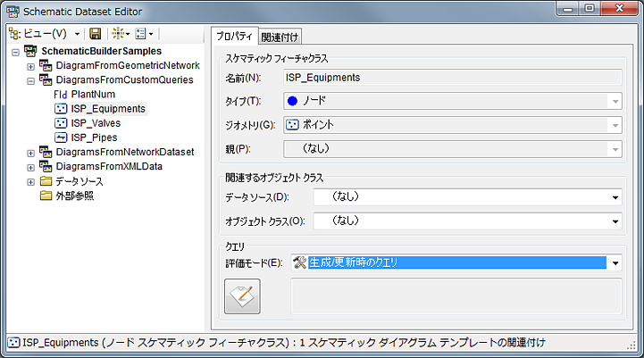Switch to the 関連付け tab

coord(280,37)
